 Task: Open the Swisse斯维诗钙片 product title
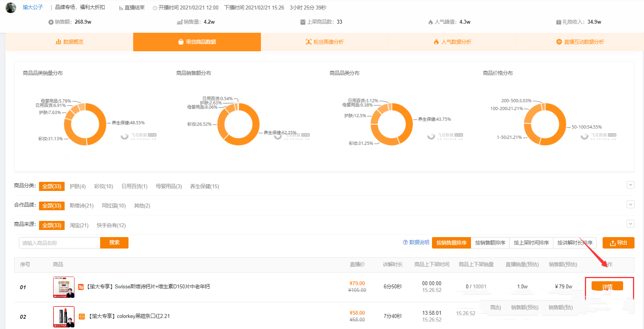[x=148, y=286]
